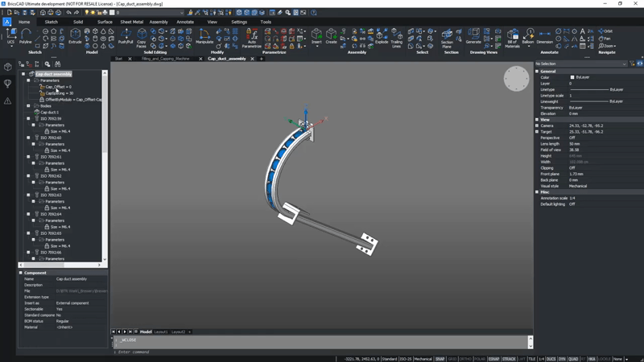Switch to Sheet Metal ribbon tab
Image resolution: width=644 pixels, height=362 pixels.
tap(132, 23)
